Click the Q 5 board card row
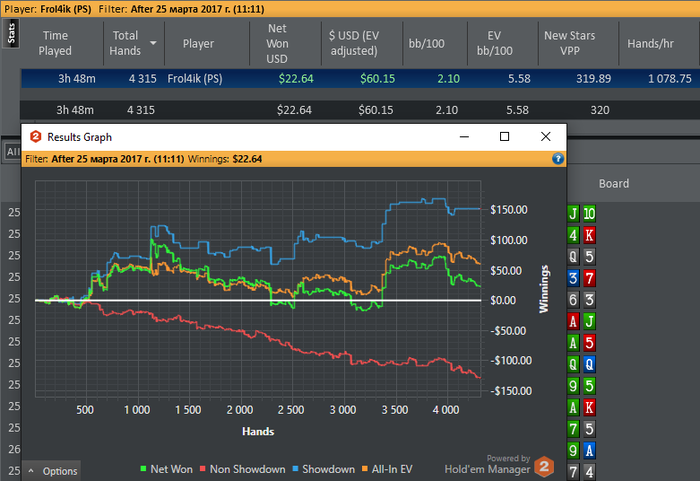700x481 pixels. click(582, 256)
